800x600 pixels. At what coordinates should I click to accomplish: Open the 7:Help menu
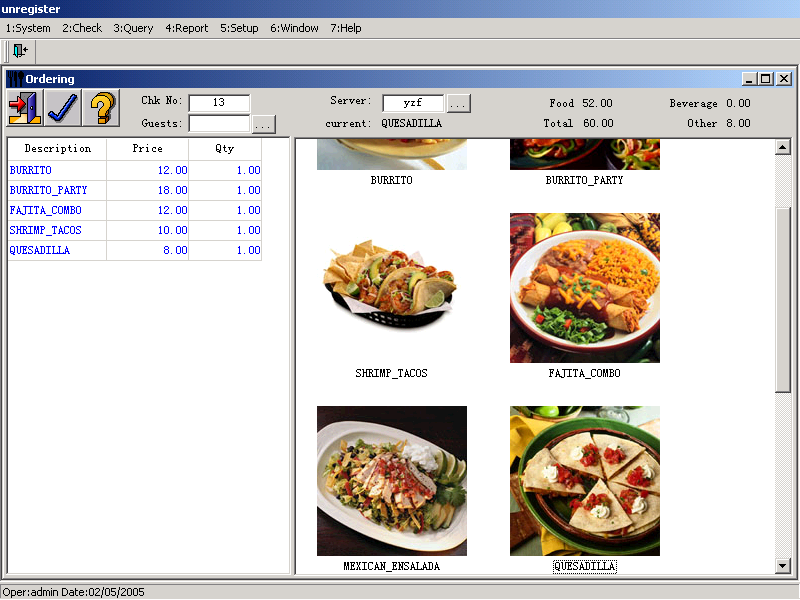coord(346,28)
